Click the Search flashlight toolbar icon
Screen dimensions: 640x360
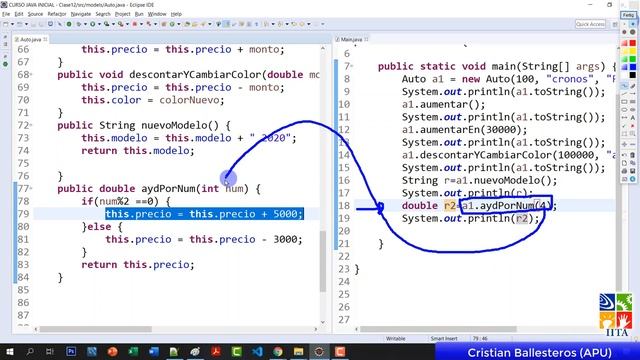203,24
